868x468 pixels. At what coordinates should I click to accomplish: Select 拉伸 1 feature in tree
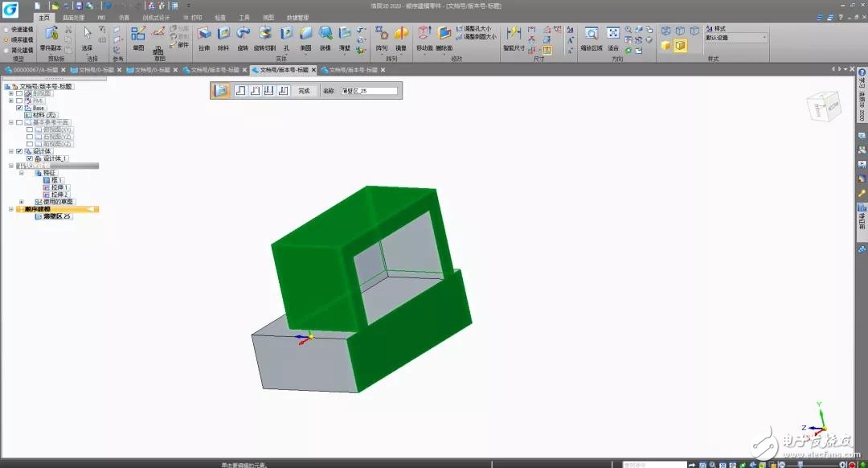(x=59, y=187)
